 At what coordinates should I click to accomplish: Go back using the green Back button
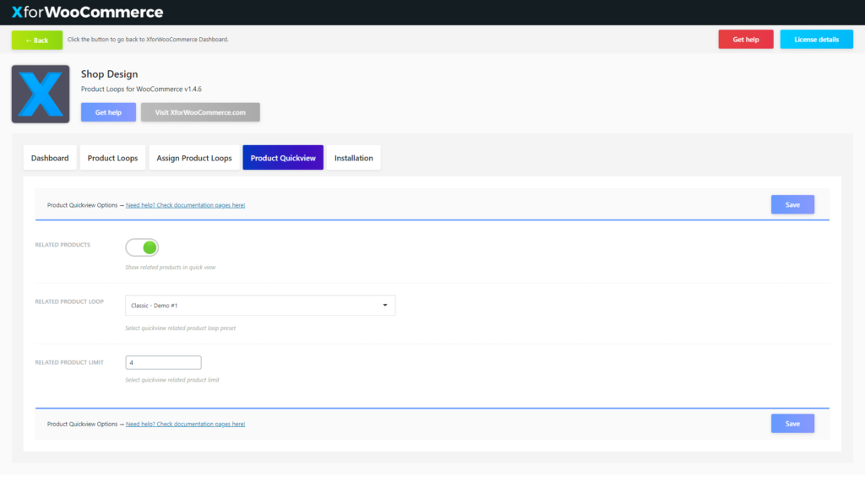coord(37,40)
